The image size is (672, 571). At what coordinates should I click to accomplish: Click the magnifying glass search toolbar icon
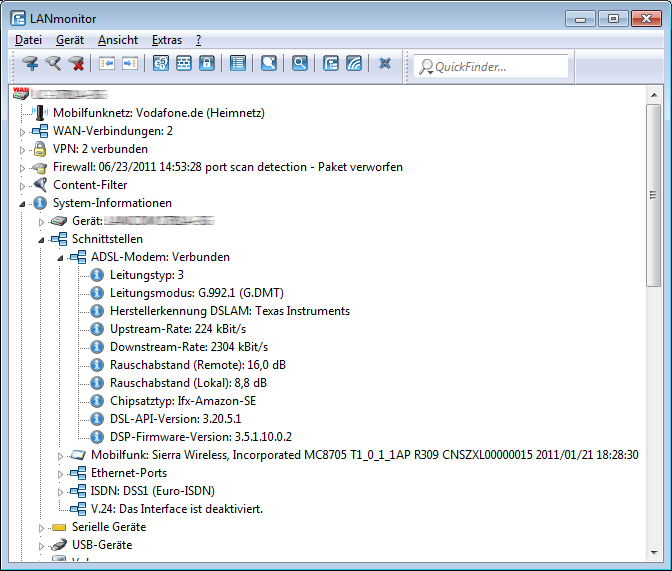click(299, 64)
